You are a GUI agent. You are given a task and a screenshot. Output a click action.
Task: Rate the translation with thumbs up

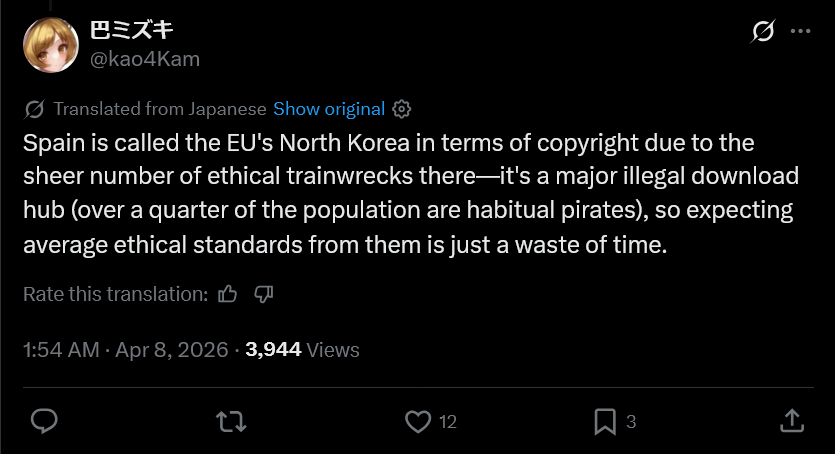click(x=228, y=294)
